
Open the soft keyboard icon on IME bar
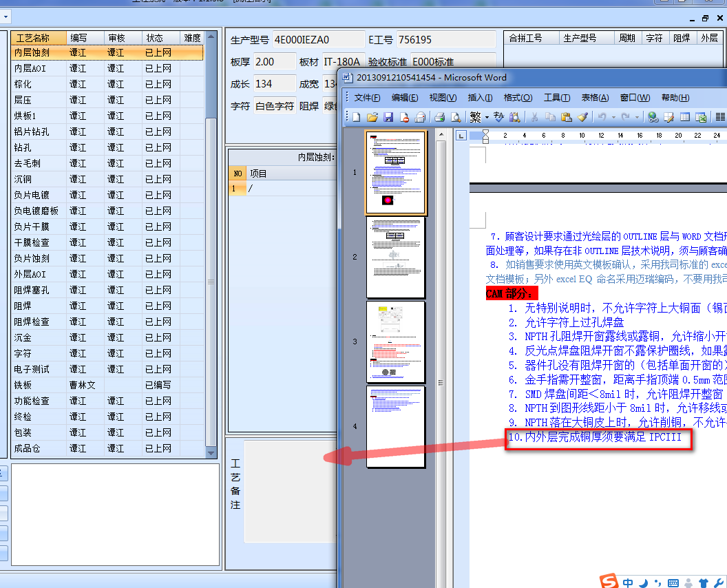pos(673,583)
